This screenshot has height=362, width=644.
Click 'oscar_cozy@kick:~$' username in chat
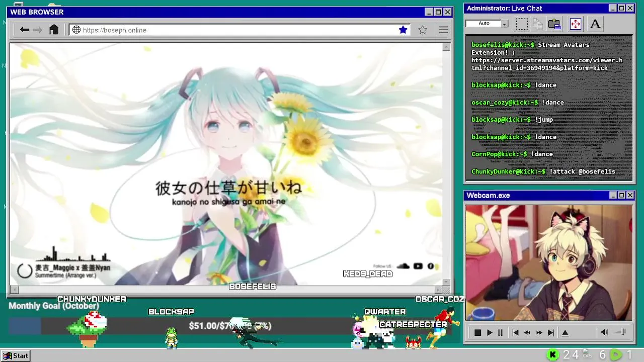click(x=505, y=103)
